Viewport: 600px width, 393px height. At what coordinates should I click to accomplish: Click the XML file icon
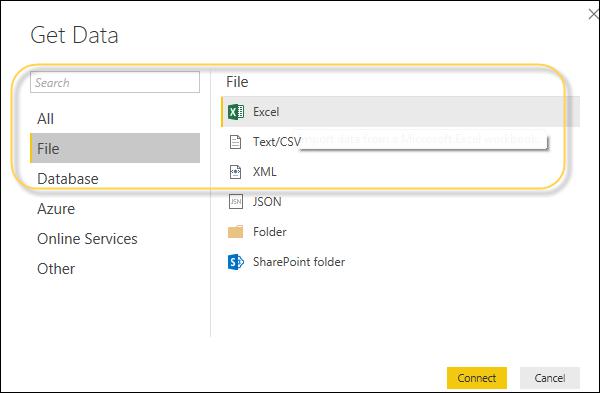pos(235,172)
